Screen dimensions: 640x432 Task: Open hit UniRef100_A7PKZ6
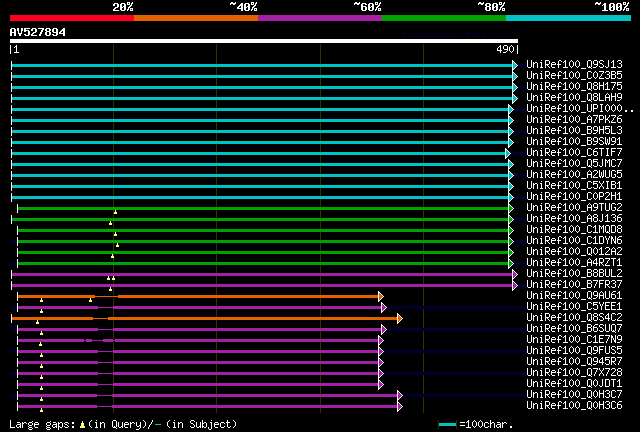(x=574, y=120)
